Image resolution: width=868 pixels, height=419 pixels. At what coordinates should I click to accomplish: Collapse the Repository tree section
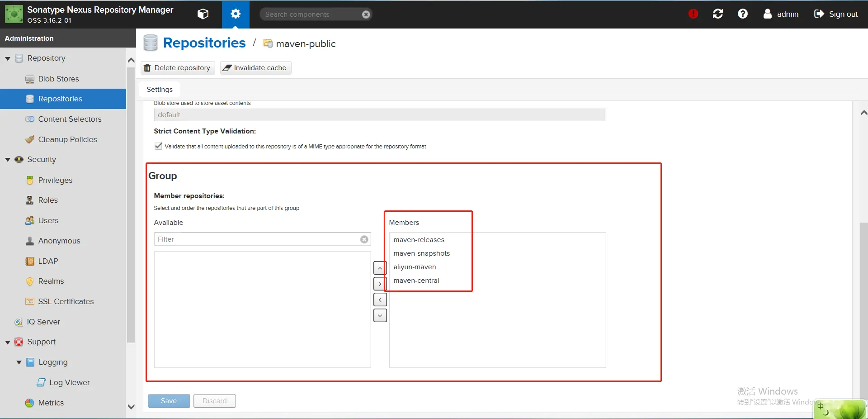pos(8,58)
